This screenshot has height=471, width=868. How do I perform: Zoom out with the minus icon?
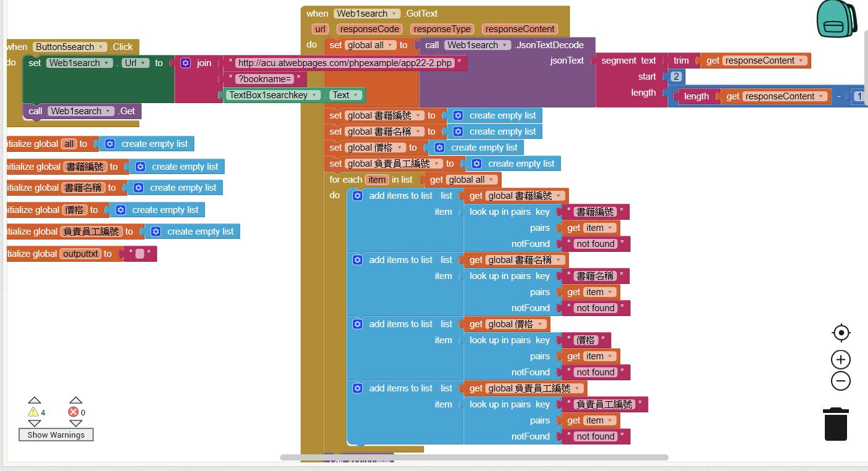[x=841, y=381]
